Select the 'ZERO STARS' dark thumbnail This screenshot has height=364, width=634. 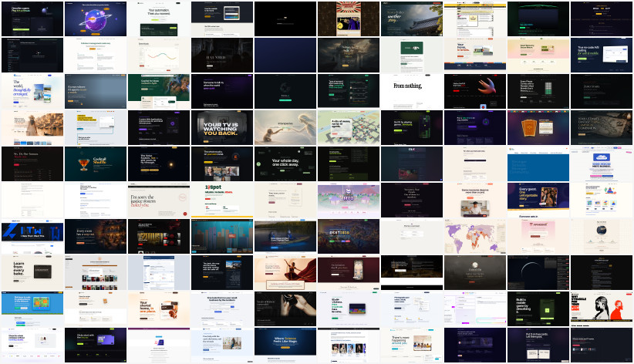(602, 92)
